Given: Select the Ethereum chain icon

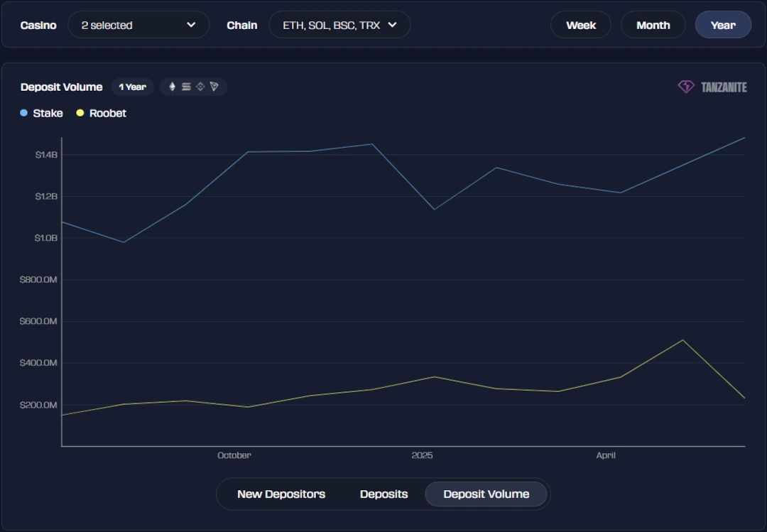Looking at the screenshot, I should (x=172, y=86).
